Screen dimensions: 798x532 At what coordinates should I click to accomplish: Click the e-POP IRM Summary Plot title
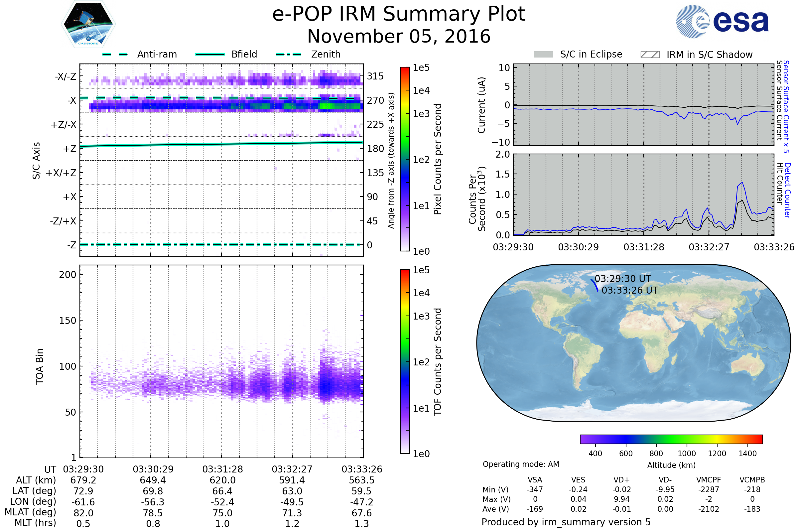click(x=399, y=14)
